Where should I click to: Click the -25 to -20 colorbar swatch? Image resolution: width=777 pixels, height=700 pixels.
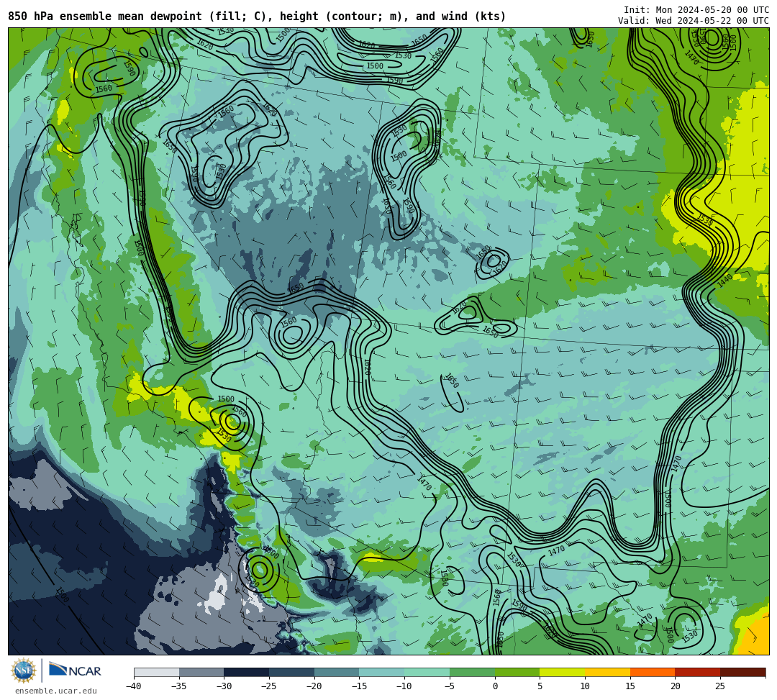coord(291,672)
